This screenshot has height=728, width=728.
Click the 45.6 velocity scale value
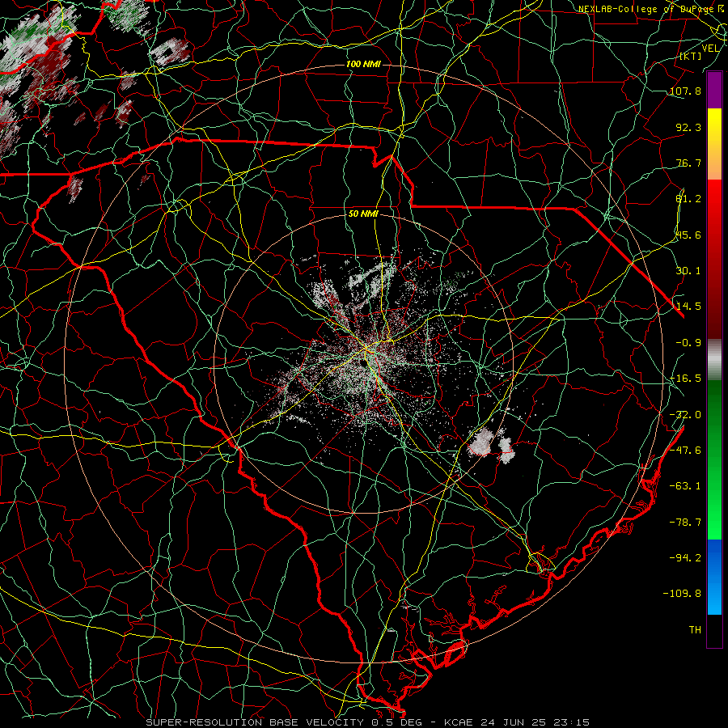[x=688, y=235]
